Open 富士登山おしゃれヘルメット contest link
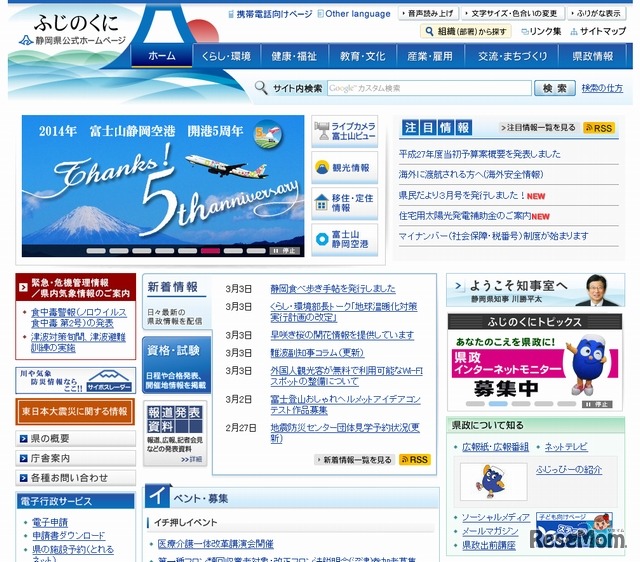640x562 pixels. (345, 404)
